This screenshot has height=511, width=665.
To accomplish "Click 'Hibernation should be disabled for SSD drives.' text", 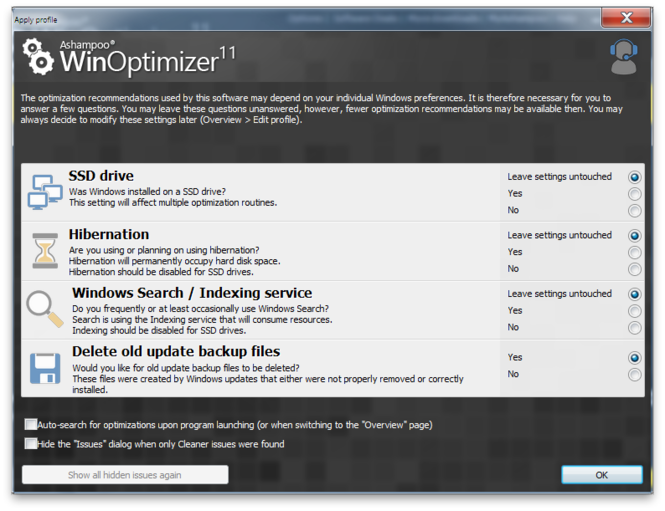I will 161,272.
